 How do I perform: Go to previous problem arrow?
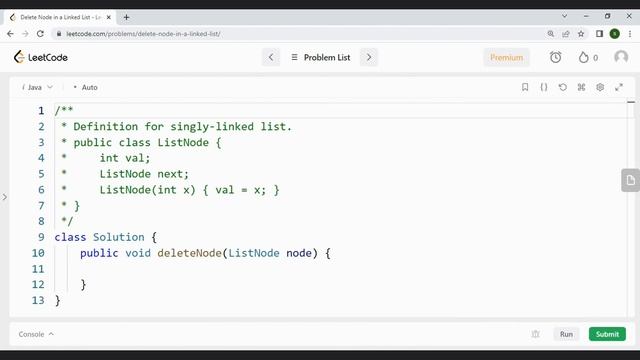tap(271, 58)
